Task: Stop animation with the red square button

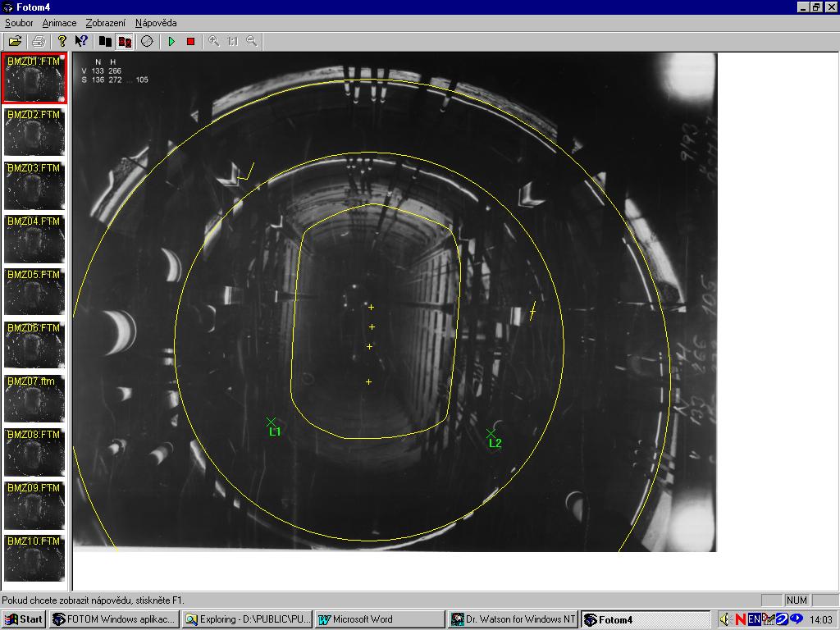Action: point(190,41)
